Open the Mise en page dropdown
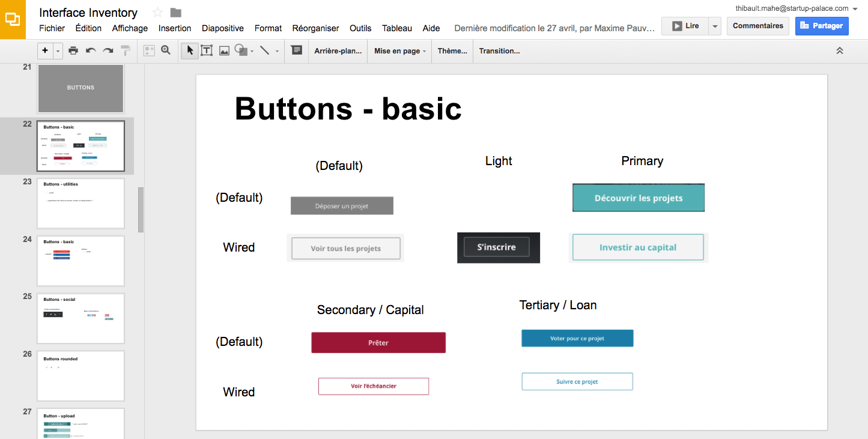 tap(400, 51)
